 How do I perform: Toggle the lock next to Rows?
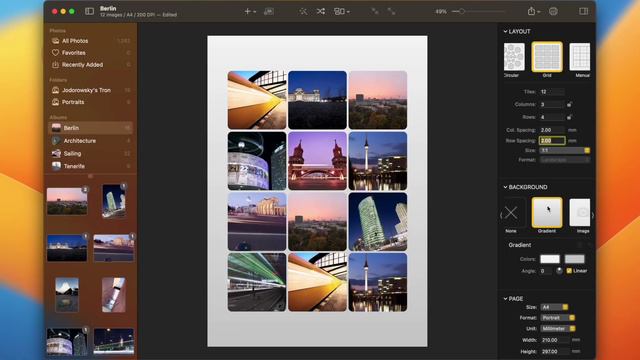569,117
